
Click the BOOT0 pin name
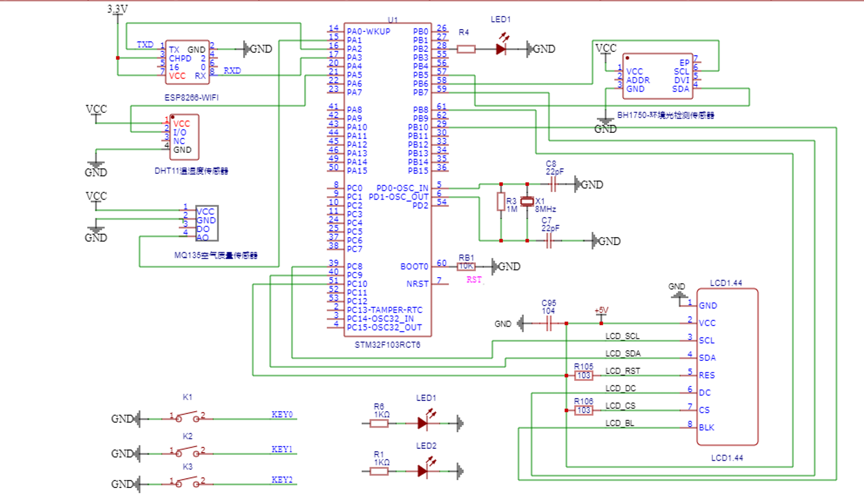point(414,266)
